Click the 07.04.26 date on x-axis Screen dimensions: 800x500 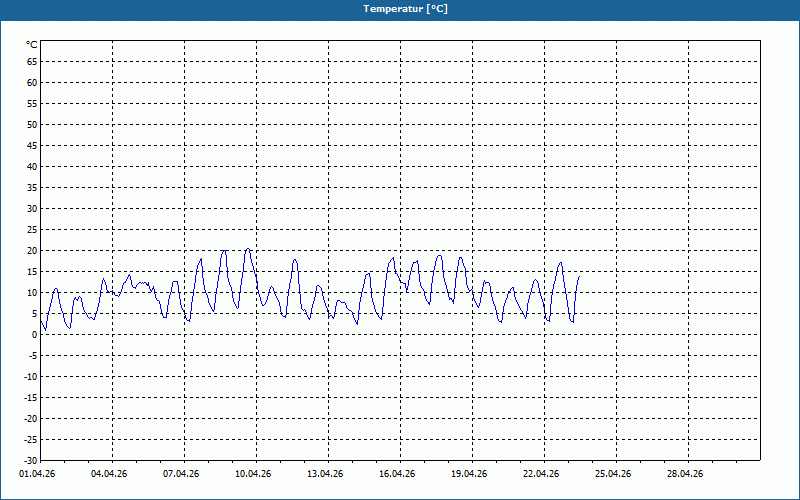pos(181,474)
